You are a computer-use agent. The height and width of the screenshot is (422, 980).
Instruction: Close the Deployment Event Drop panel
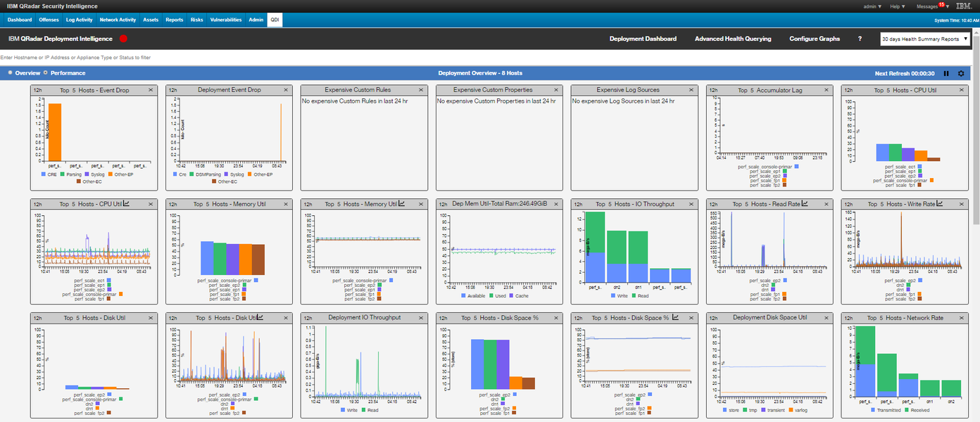286,90
